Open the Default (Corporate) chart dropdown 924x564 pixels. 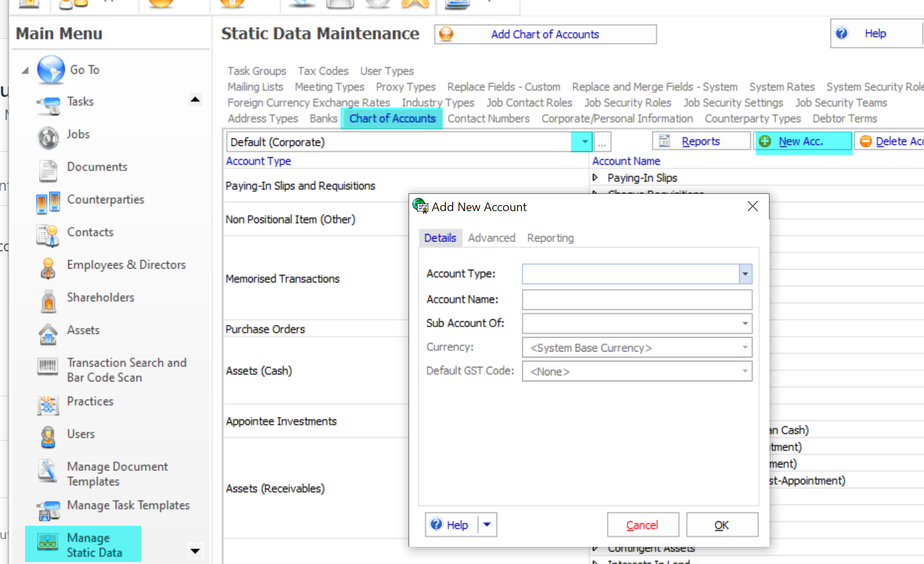(x=583, y=142)
